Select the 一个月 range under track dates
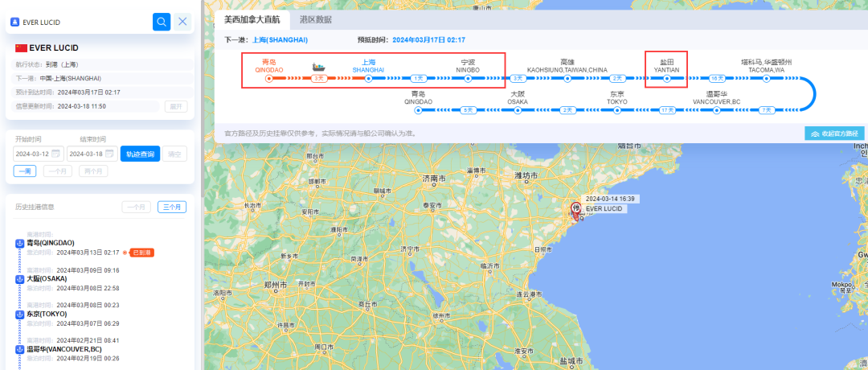 (x=58, y=171)
